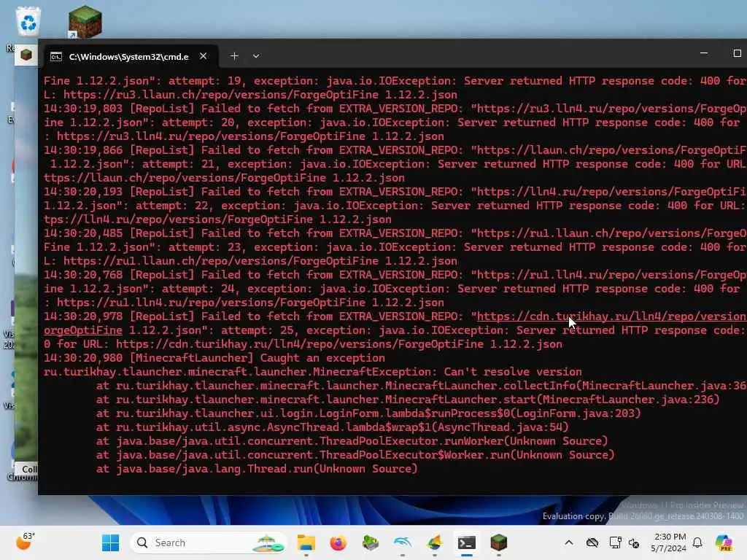Switch to the Terminal taskbar icon
The height and width of the screenshot is (560, 747).
[x=466, y=542]
